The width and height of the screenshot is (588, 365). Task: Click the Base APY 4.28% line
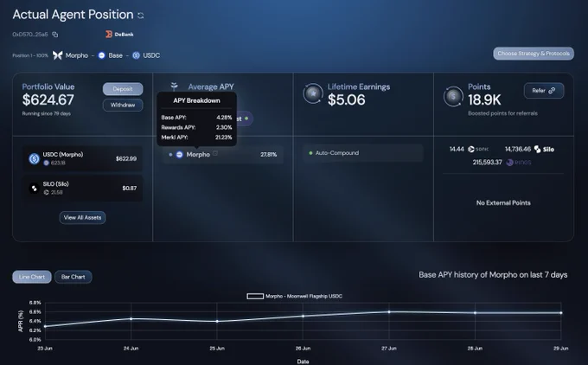[x=196, y=118]
